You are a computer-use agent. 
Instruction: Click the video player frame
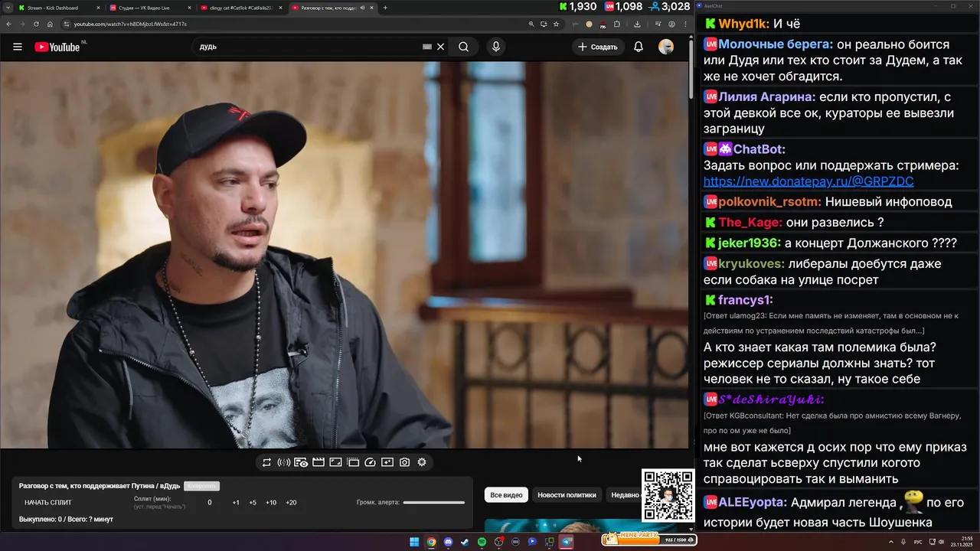point(345,255)
